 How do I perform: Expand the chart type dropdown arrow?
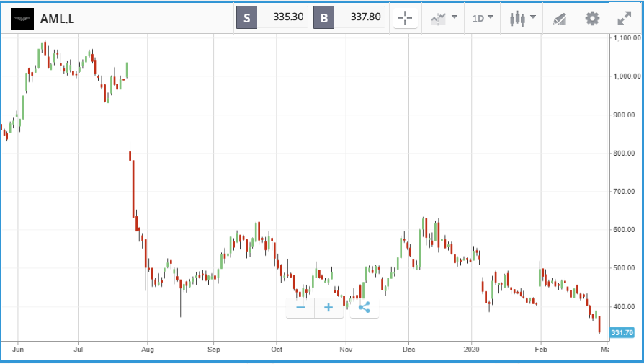coord(533,17)
